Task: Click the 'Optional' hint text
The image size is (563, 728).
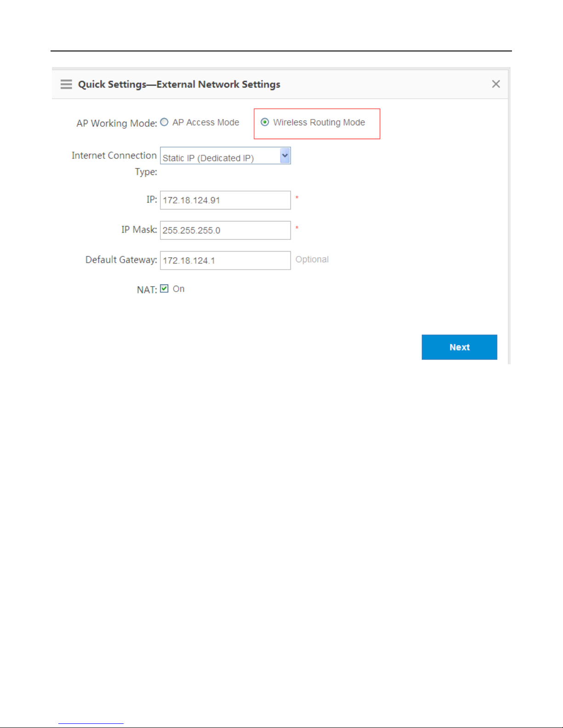Action: pos(312,260)
